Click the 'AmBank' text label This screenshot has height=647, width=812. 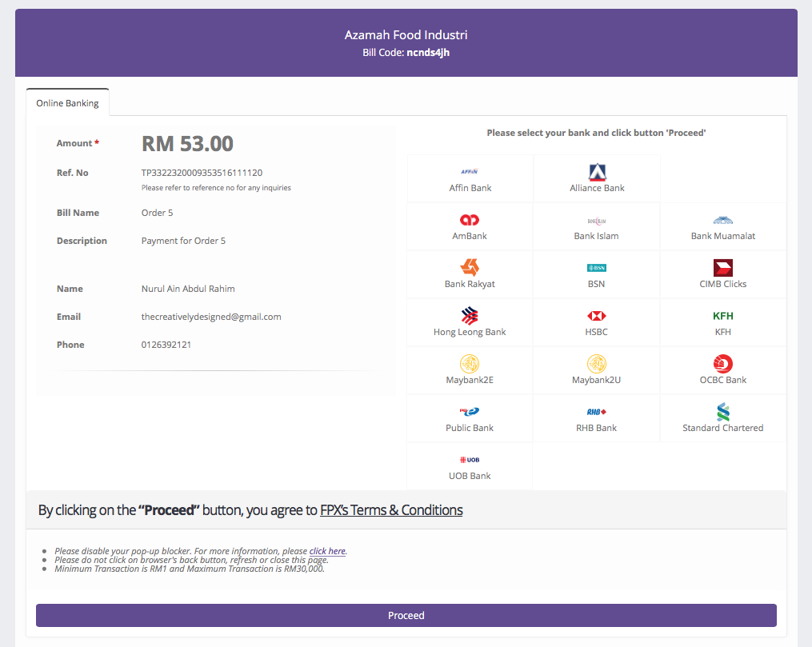(x=470, y=236)
